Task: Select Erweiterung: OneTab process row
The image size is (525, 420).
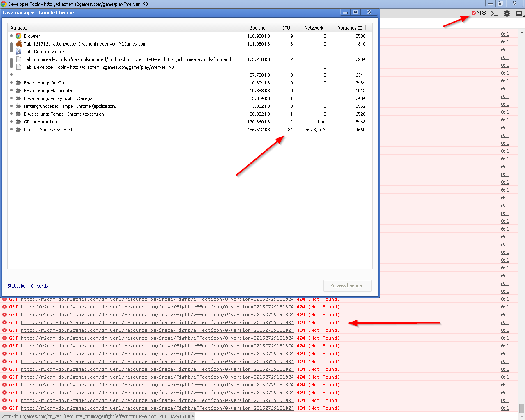Action: coord(45,83)
